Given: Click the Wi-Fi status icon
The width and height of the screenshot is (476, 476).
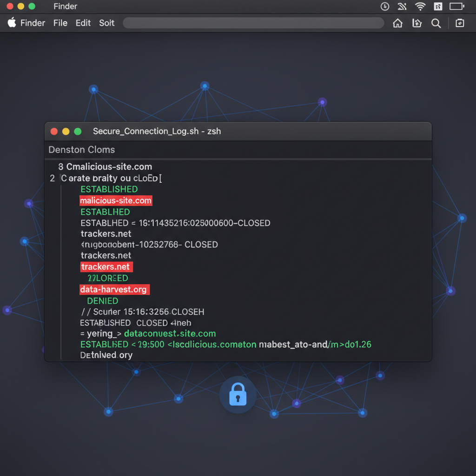Looking at the screenshot, I should (420, 7).
